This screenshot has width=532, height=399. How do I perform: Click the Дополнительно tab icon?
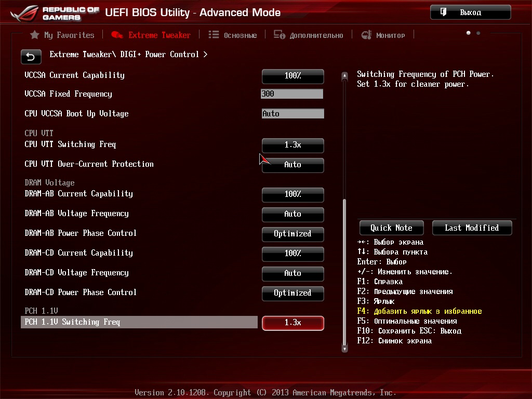tap(280, 35)
